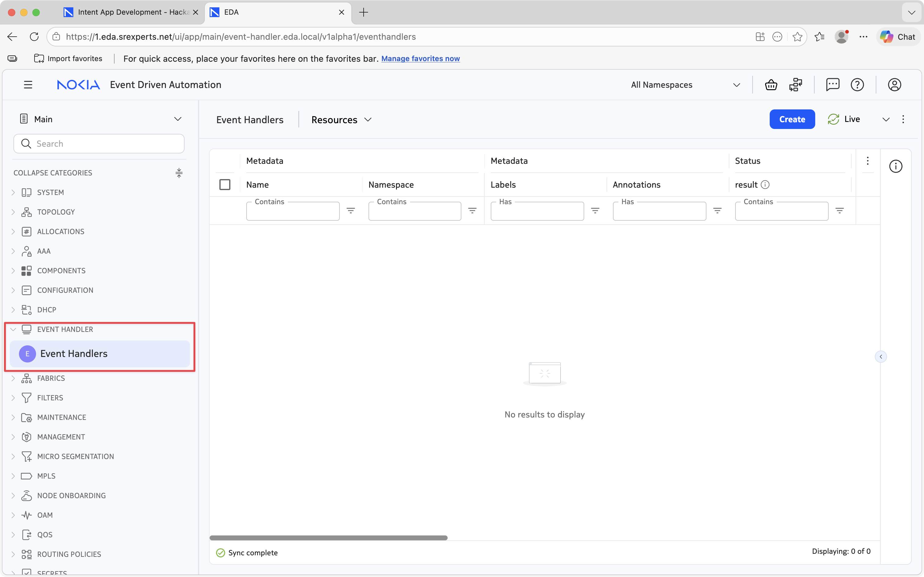Screen dimensions: 924x577
Task: Open Annotations column filter options icon
Action: [717, 211]
